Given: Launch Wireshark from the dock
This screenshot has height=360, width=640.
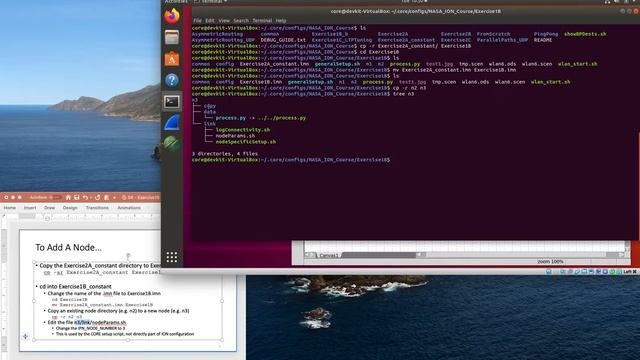Looking at the screenshot, I should tap(172, 123).
